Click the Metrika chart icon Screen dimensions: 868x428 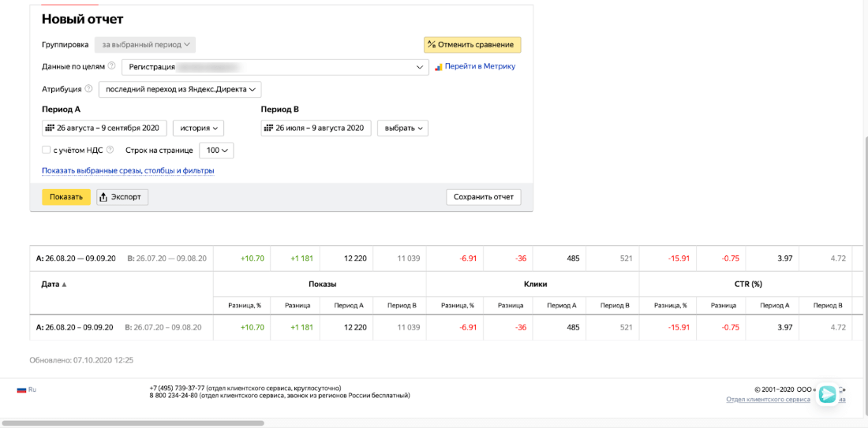click(x=439, y=66)
